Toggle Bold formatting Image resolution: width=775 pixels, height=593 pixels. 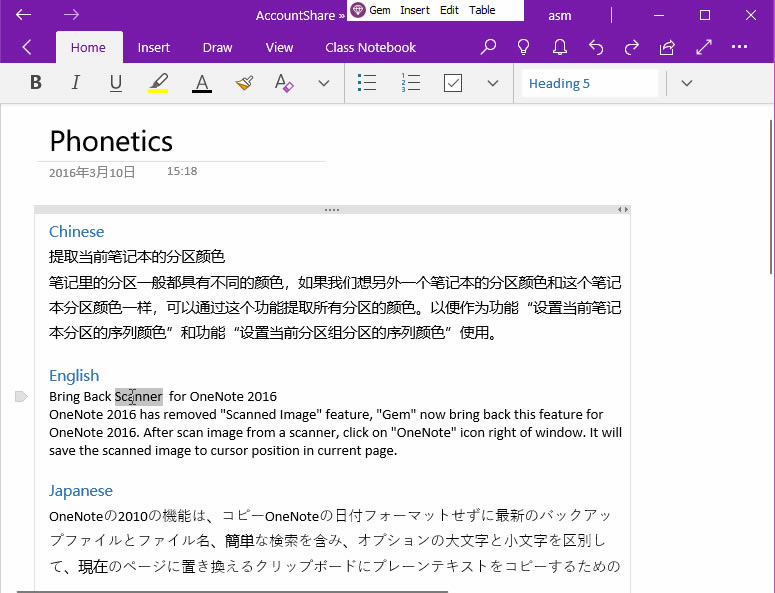(x=36, y=83)
